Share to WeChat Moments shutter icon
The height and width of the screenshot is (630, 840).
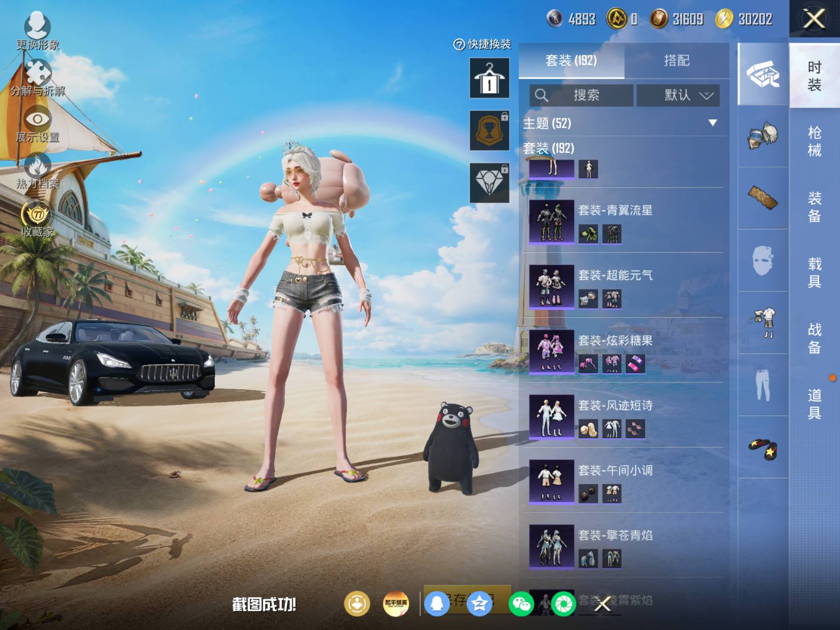pos(563,604)
